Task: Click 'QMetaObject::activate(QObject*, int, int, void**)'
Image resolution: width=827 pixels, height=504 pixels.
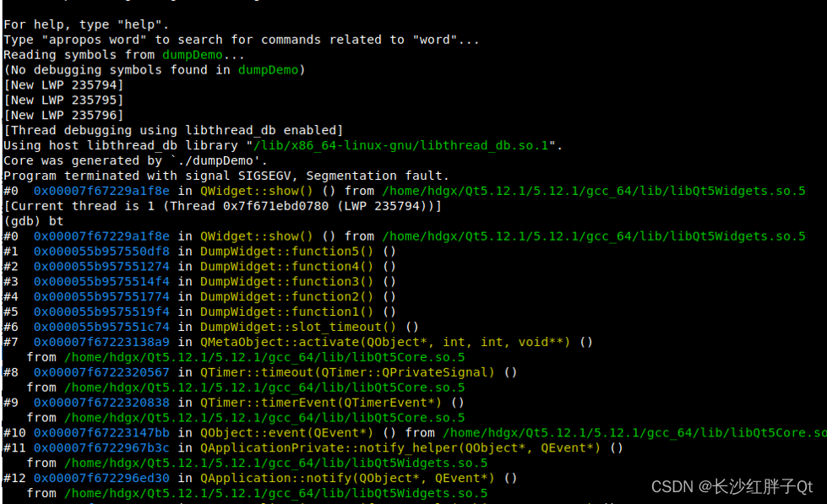Action: click(x=385, y=342)
